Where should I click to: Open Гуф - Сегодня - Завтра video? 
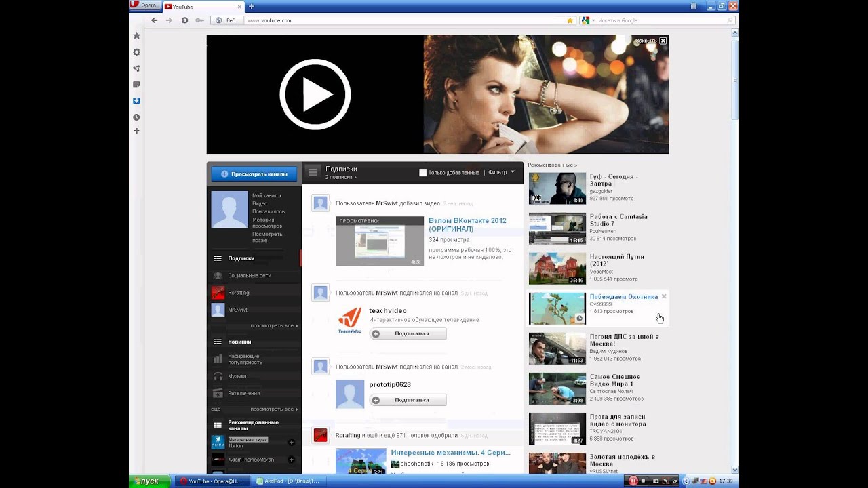613,180
